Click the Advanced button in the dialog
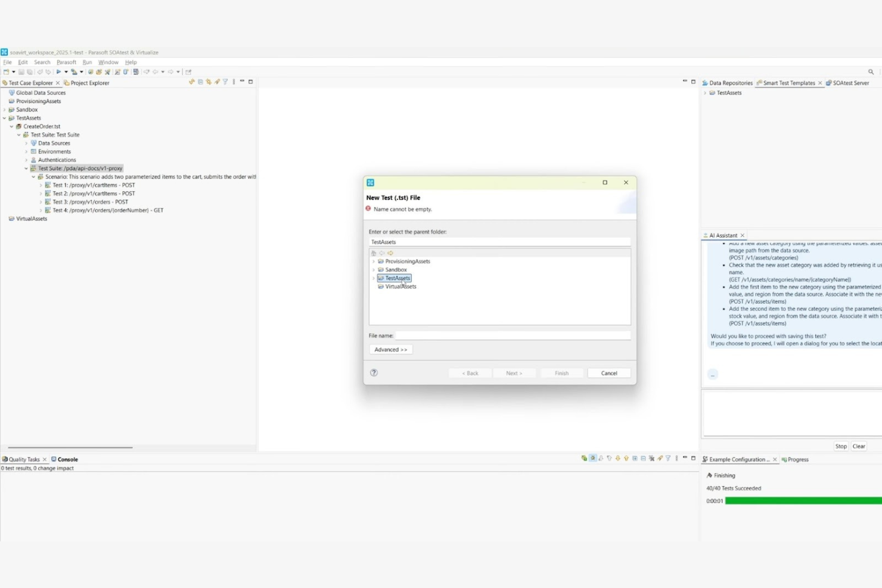The width and height of the screenshot is (882, 588). click(390, 349)
